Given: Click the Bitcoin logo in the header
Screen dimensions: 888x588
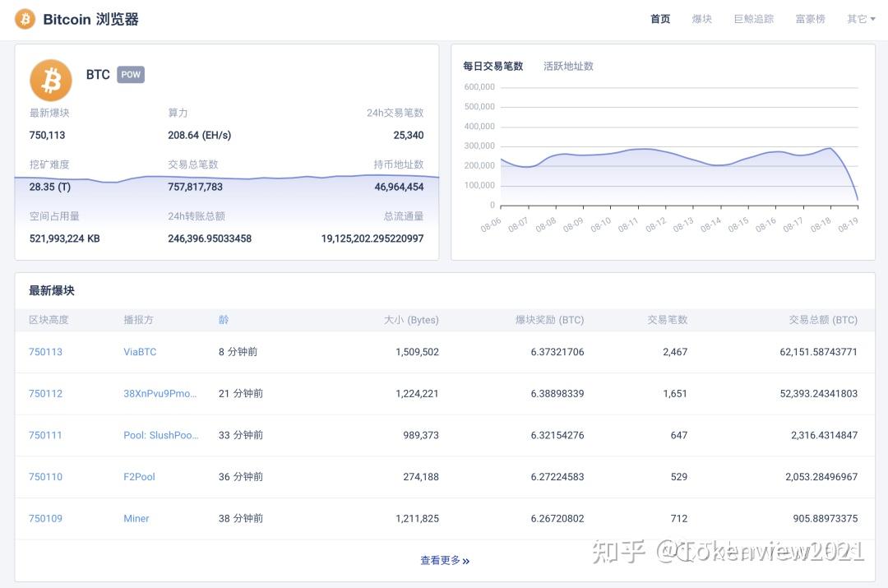Looking at the screenshot, I should (x=24, y=18).
